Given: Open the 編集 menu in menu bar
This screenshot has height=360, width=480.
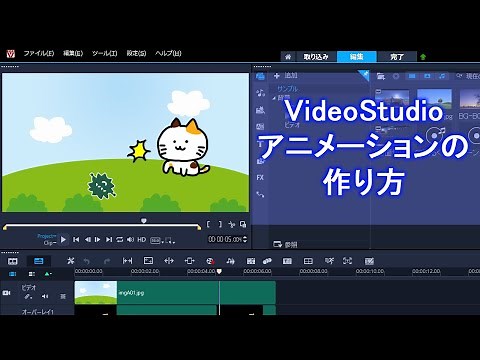Looking at the screenshot, I should [x=73, y=53].
